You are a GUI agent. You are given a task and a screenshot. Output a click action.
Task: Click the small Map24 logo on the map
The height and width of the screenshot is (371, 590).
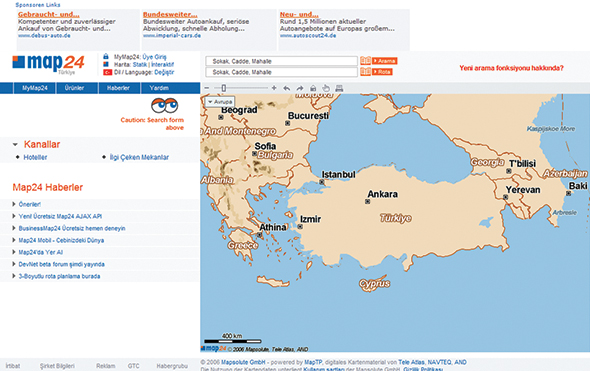(213, 348)
